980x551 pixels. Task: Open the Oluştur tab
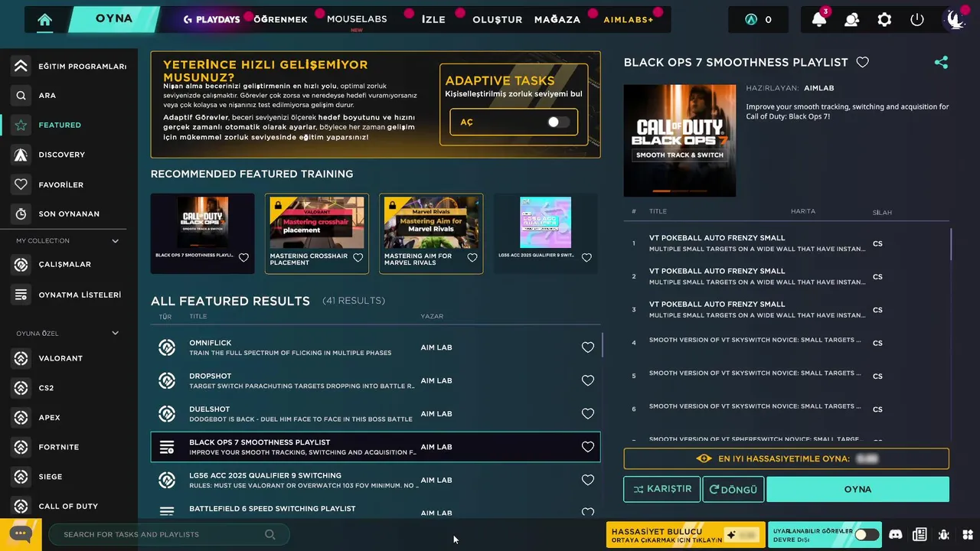tap(497, 20)
